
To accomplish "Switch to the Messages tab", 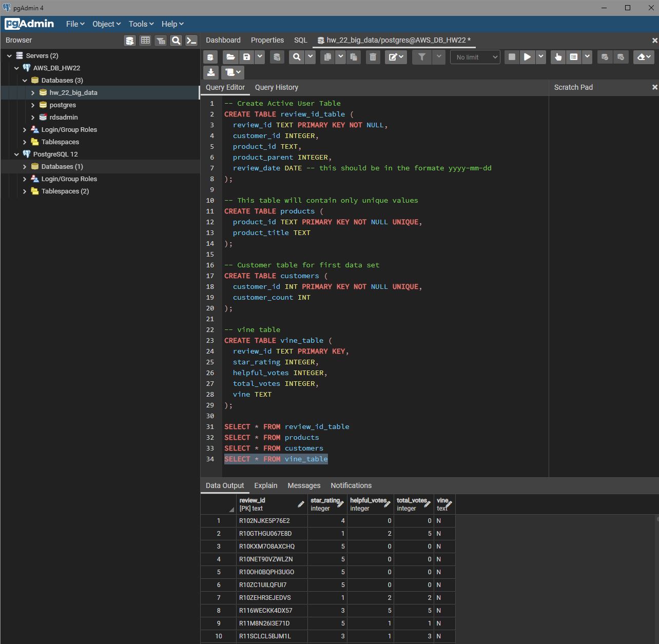I will (304, 485).
